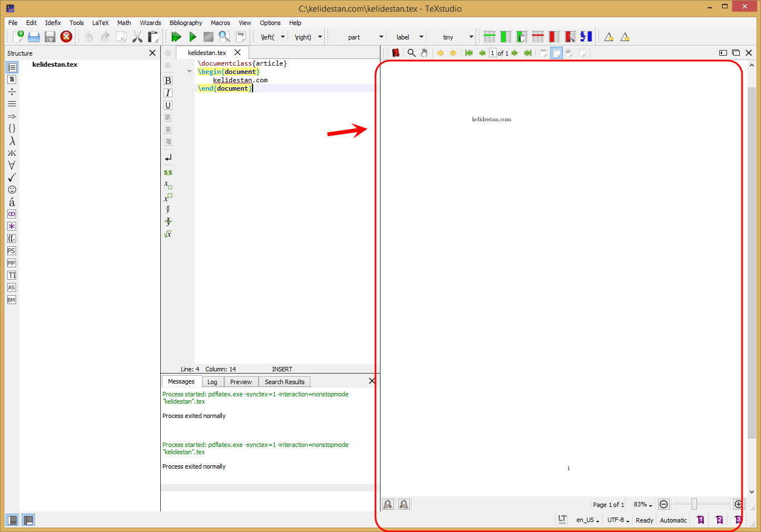The image size is (761, 532).
Task: Click the Italic I icon in editor sidebar
Action: click(x=168, y=93)
